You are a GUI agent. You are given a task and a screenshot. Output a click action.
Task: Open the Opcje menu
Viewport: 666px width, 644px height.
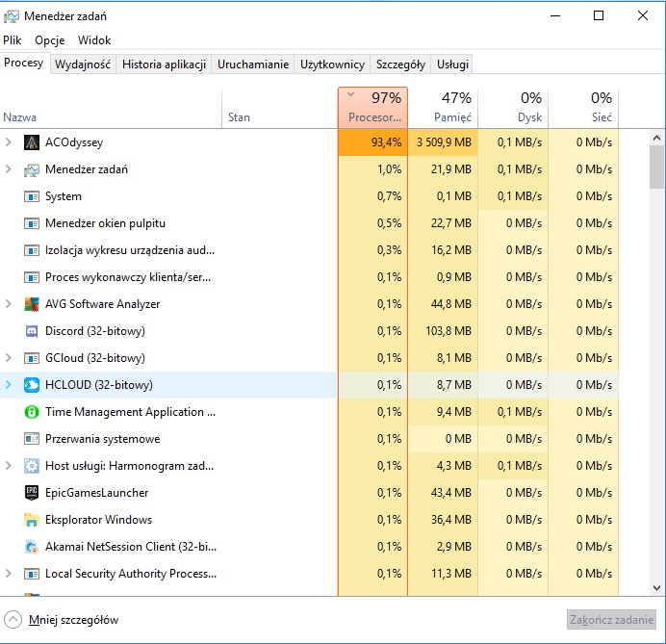(50, 40)
